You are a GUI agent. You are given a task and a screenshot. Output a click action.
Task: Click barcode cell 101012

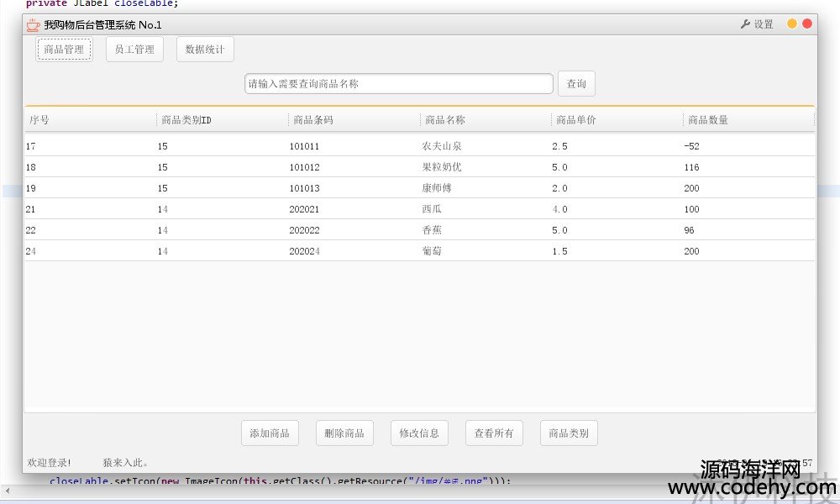click(304, 167)
